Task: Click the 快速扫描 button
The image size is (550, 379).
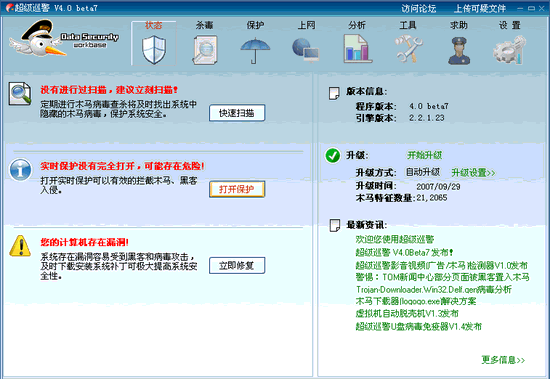Action: tap(237, 113)
